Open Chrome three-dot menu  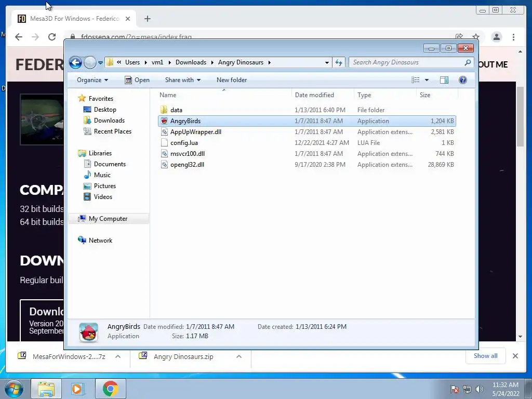click(514, 37)
